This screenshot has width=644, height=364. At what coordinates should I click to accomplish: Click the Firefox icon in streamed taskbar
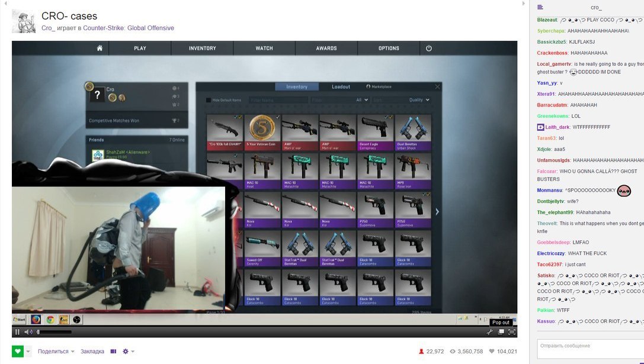[36, 319]
